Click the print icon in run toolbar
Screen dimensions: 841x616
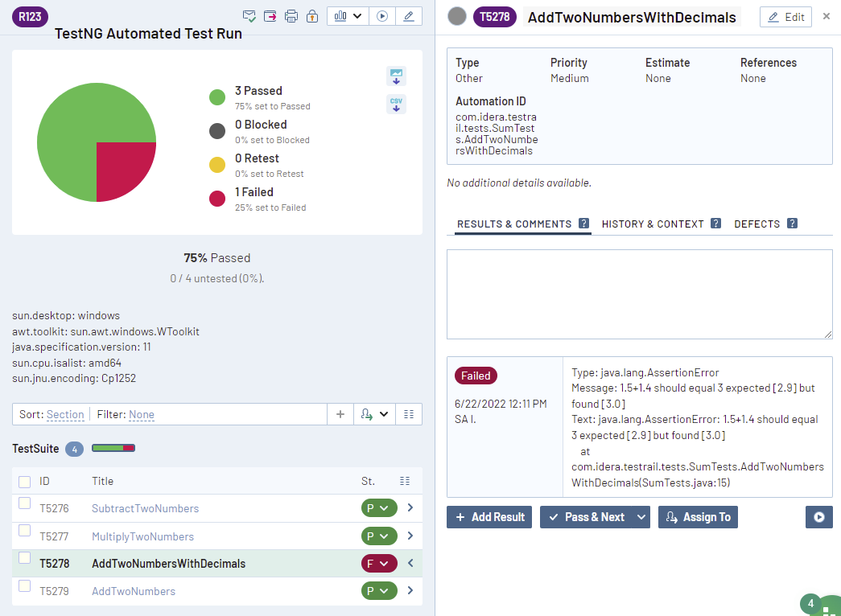coord(291,16)
